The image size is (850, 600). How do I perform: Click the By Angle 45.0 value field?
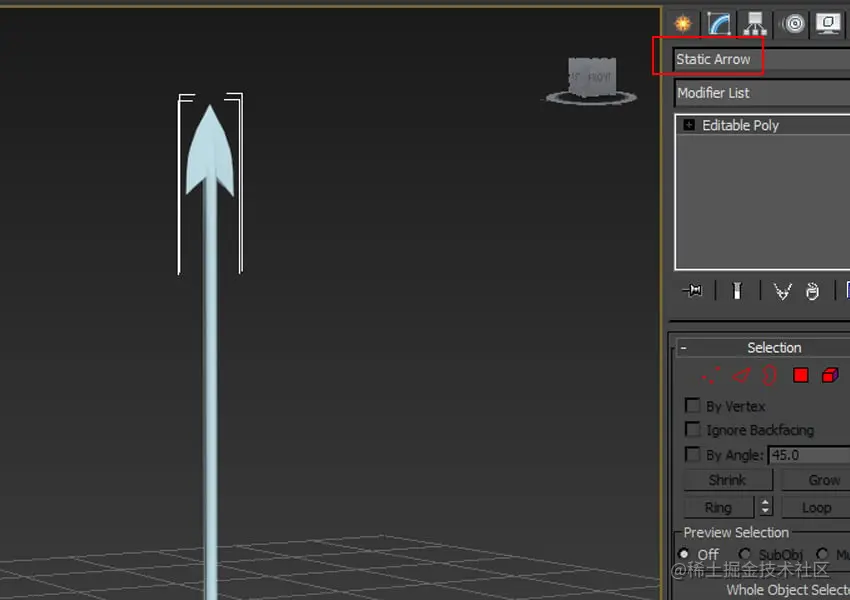point(809,455)
